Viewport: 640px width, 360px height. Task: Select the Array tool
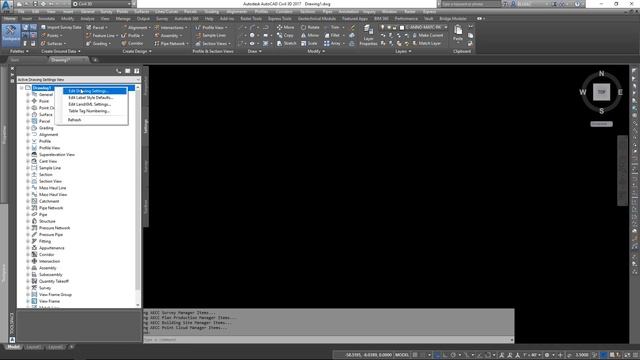(x=332, y=43)
